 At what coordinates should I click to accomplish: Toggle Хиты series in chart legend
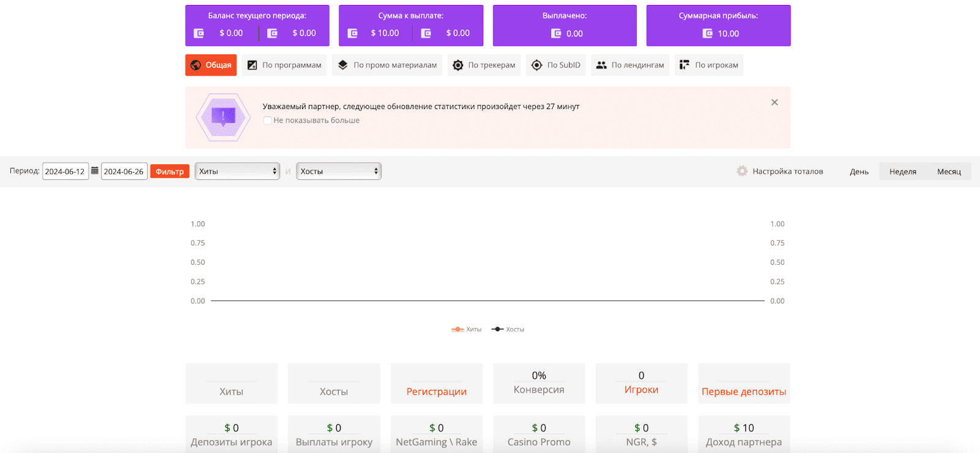point(467,329)
